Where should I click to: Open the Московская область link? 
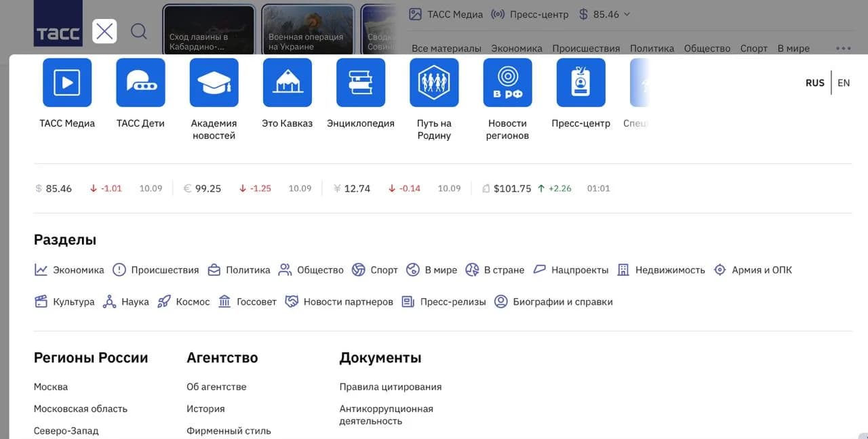click(x=81, y=409)
